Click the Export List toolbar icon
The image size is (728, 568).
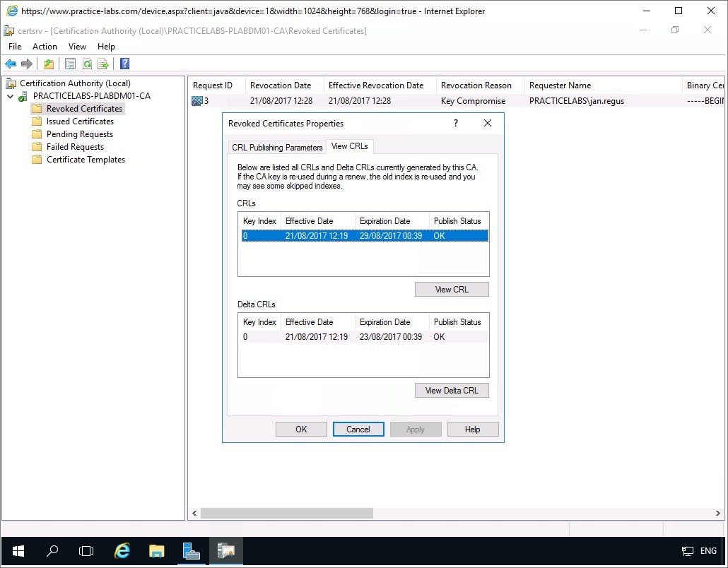(103, 64)
